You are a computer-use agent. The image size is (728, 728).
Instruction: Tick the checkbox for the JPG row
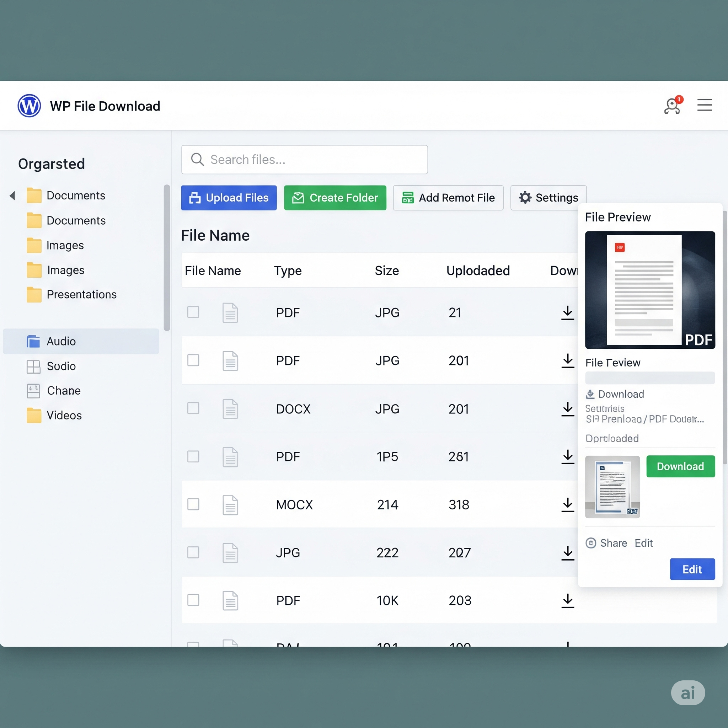[x=193, y=552]
